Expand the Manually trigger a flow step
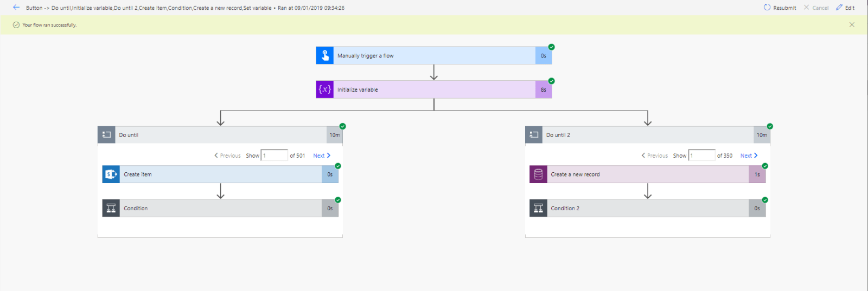This screenshot has width=868, height=291. [434, 55]
